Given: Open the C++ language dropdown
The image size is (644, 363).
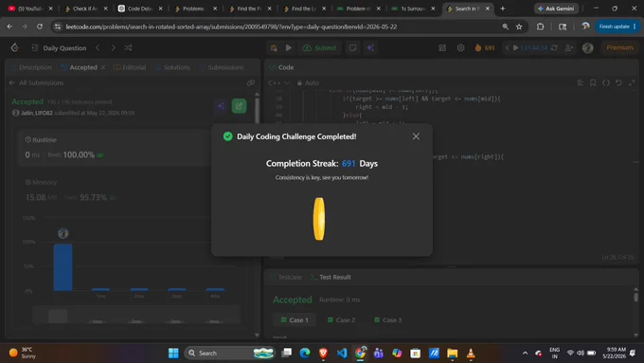Looking at the screenshot, I should [x=278, y=82].
